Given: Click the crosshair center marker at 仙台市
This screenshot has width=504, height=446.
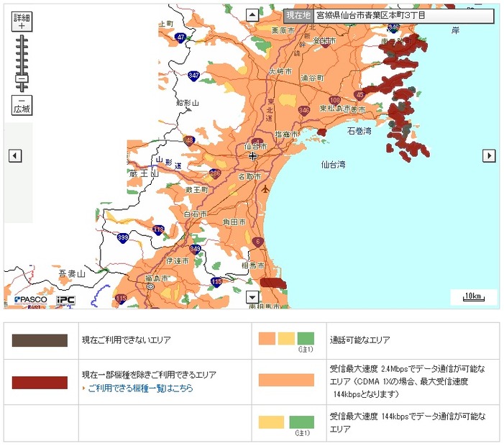Looking at the screenshot, I should (253, 156).
